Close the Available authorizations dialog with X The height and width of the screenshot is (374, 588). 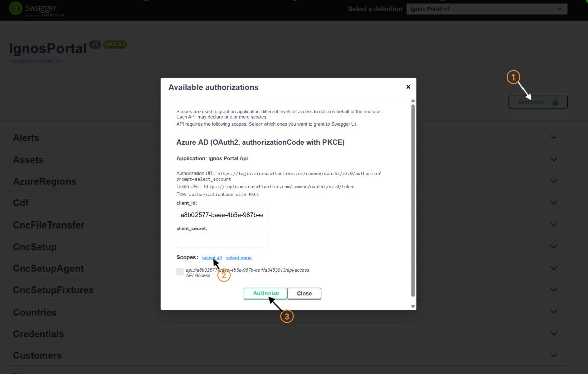[x=408, y=86]
